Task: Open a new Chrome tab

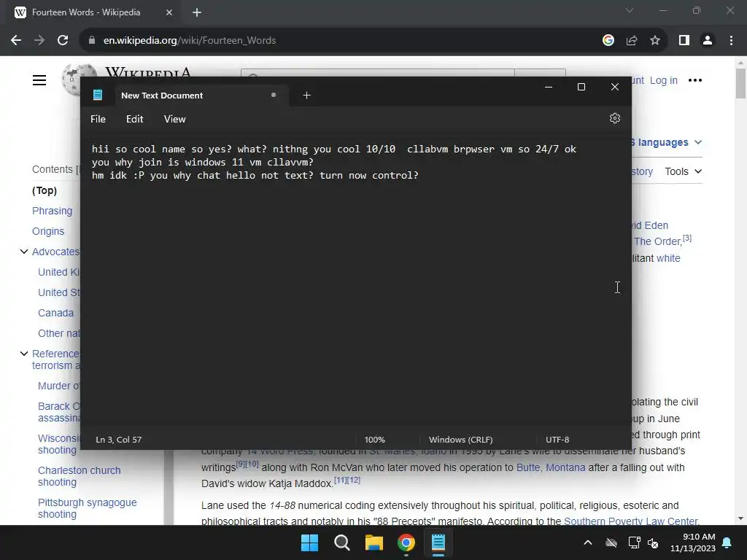Action: click(197, 12)
